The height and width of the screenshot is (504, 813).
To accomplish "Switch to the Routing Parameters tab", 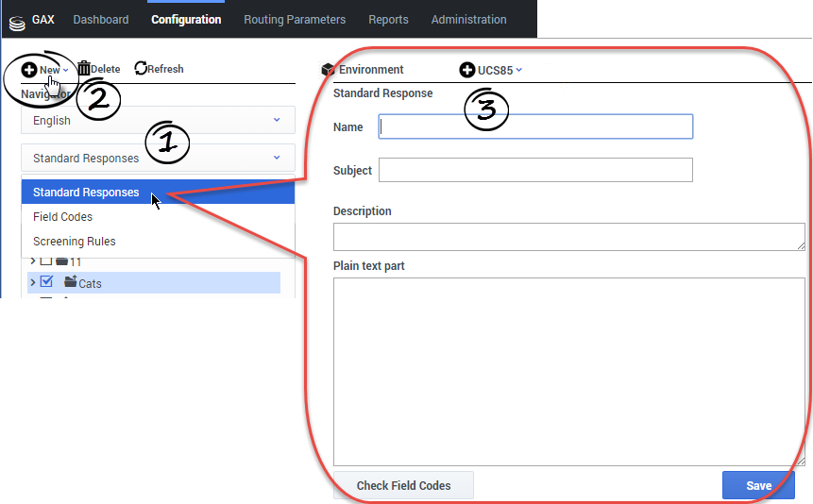I will [x=295, y=19].
